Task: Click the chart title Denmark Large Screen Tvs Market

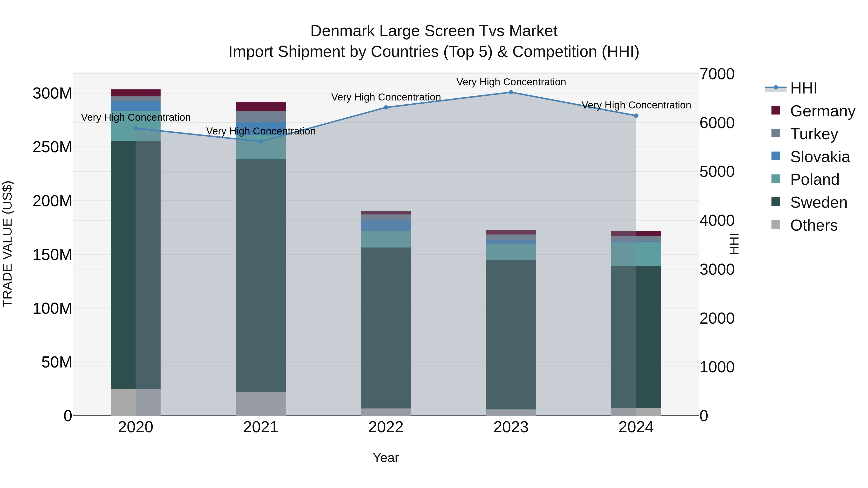Action: coord(434,31)
